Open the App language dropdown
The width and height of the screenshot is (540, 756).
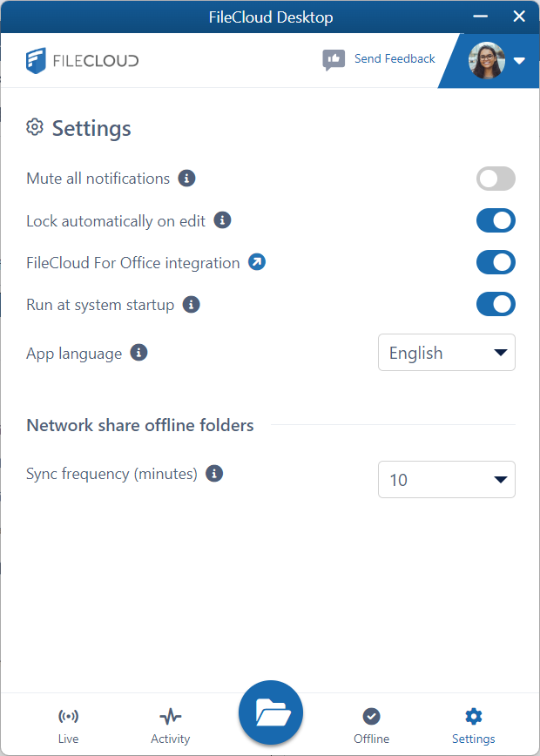[x=446, y=353]
